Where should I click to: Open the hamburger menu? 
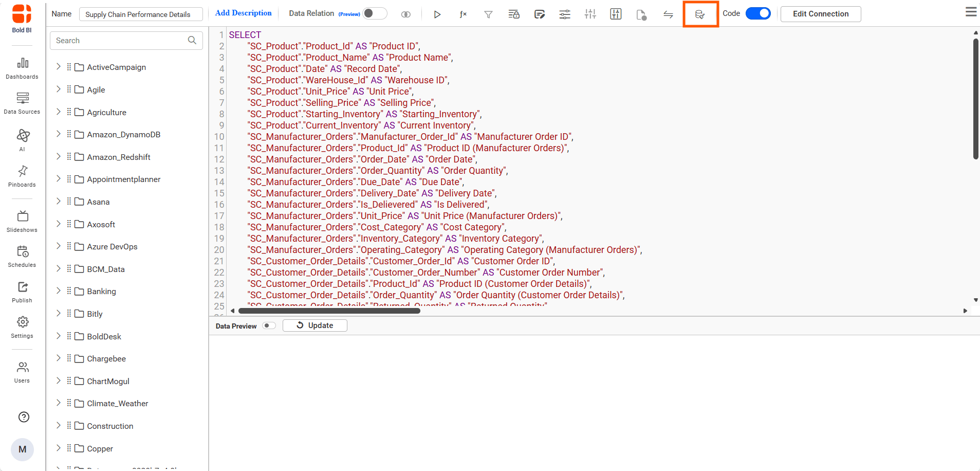click(x=971, y=12)
